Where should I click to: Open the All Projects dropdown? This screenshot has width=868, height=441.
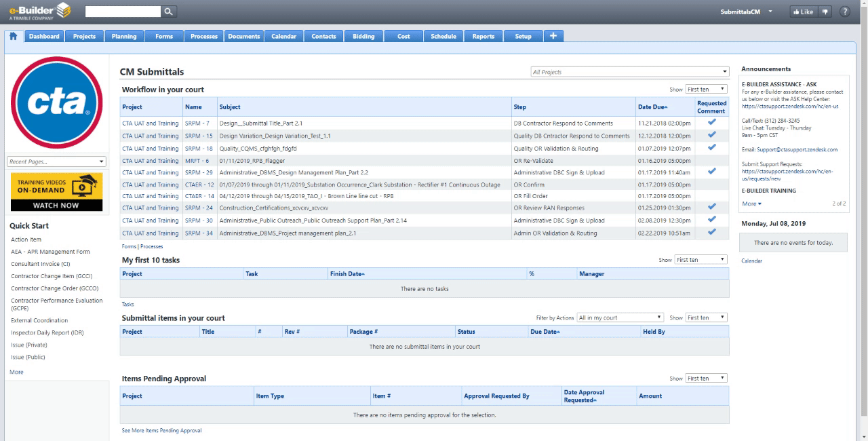(629, 72)
